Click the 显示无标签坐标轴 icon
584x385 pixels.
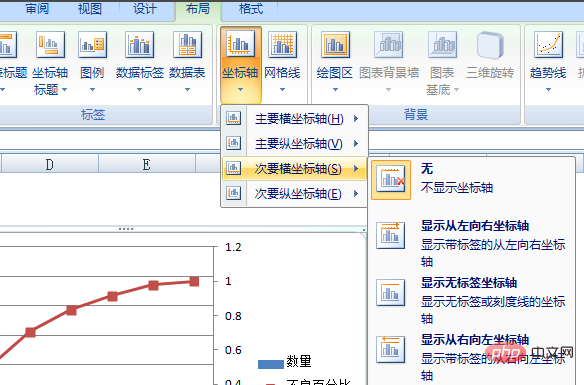(x=390, y=293)
